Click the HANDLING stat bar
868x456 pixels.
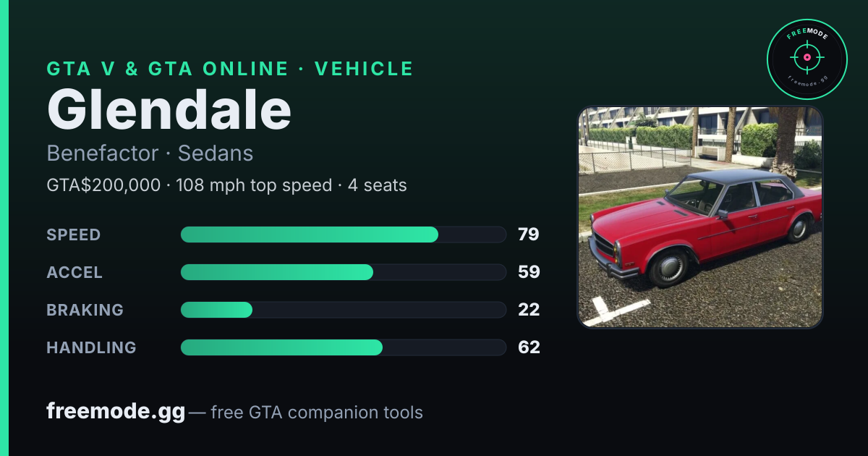tap(343, 347)
